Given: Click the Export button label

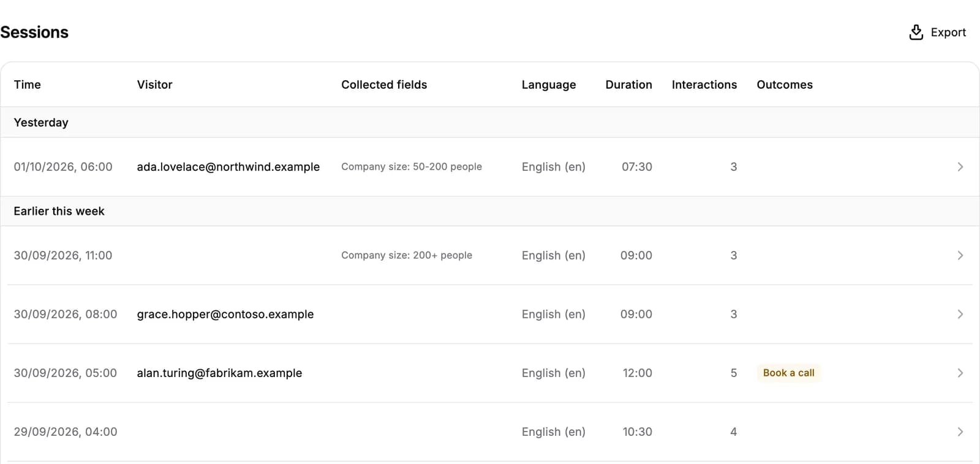Looking at the screenshot, I should [x=948, y=32].
